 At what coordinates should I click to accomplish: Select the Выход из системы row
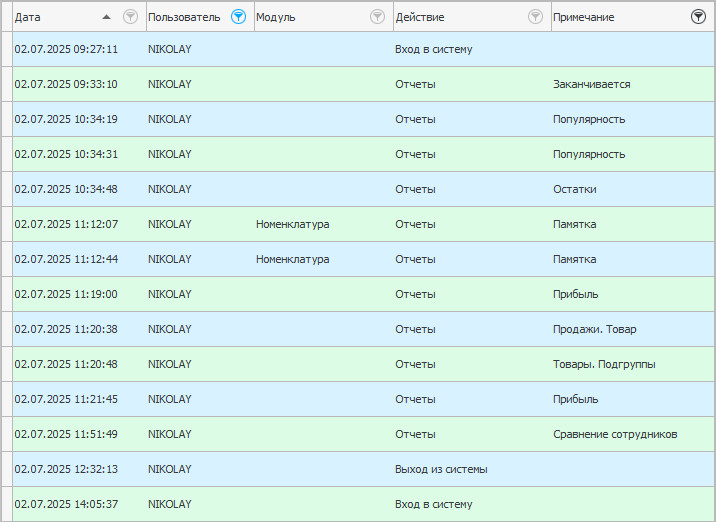click(363, 469)
